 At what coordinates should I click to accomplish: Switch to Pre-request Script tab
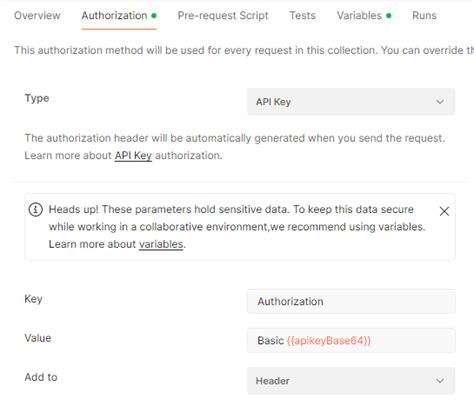tap(223, 16)
